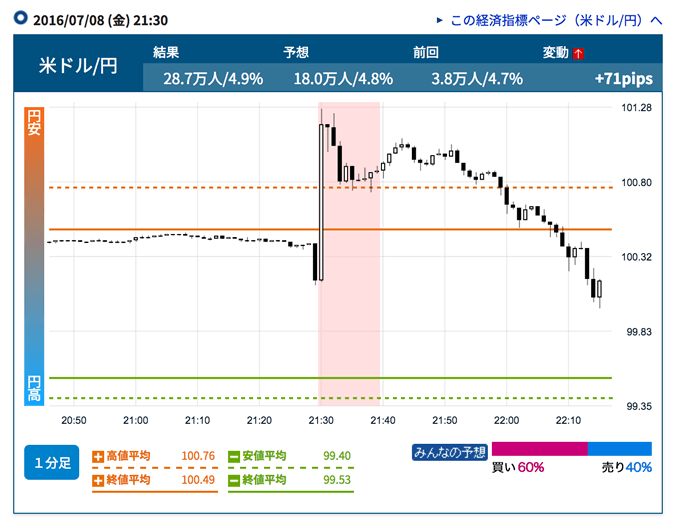Click the 20:50 time axis label
Screen dimensions: 678x525
click(x=74, y=420)
